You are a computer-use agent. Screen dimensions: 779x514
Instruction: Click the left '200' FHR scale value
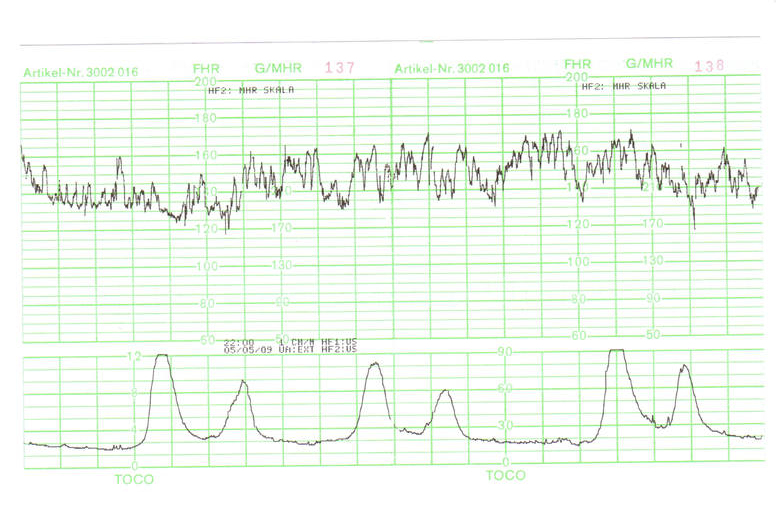pos(206,81)
